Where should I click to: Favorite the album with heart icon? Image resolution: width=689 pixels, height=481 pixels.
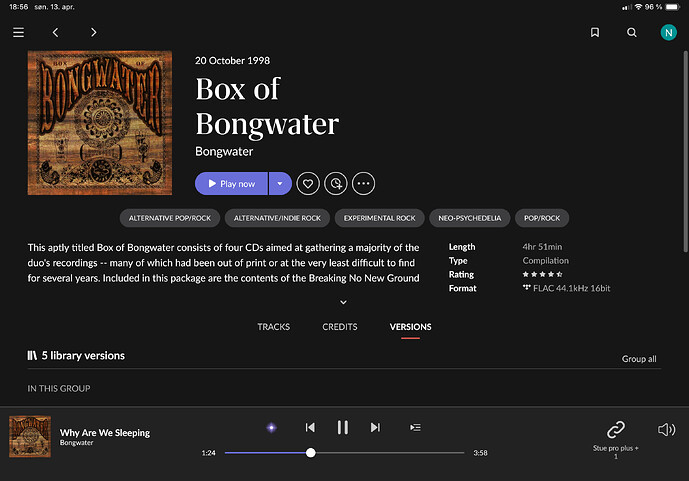point(308,184)
